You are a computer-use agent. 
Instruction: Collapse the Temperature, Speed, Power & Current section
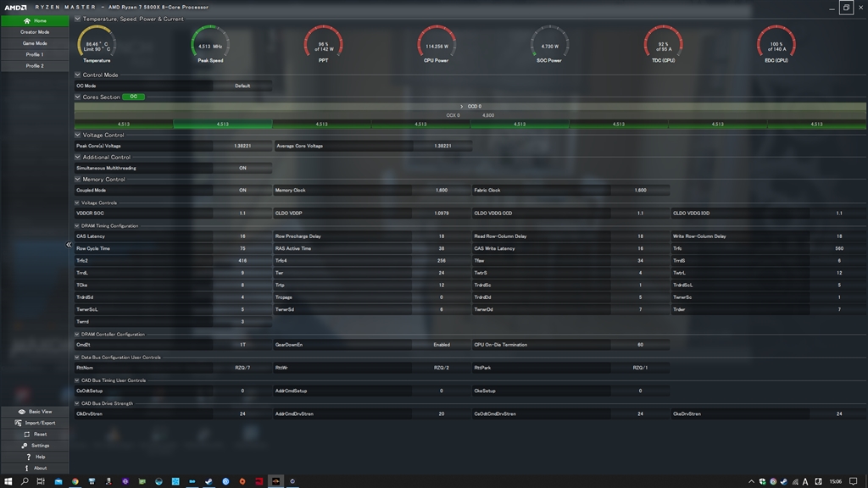click(78, 19)
